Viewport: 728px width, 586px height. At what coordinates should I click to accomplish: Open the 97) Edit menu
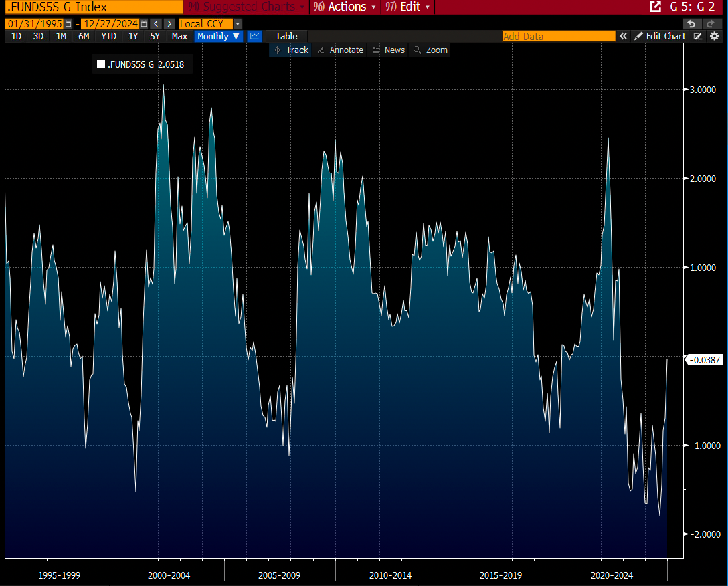coord(407,6)
